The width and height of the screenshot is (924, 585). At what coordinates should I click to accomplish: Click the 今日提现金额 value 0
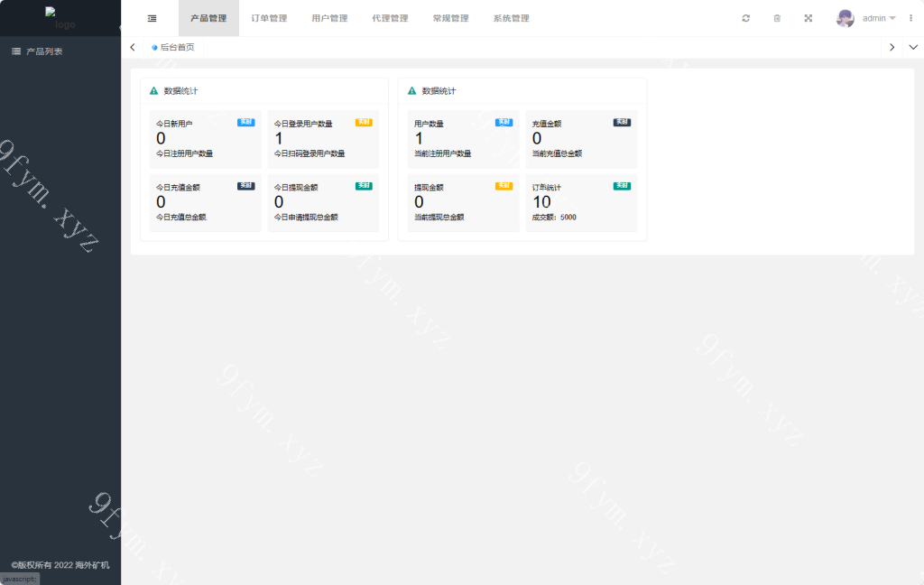pos(279,202)
